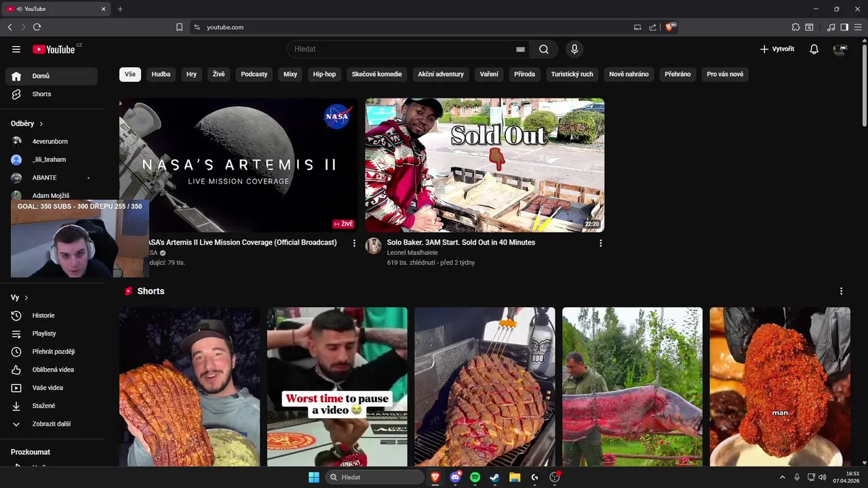Open File Explorer from the taskbar
Screen dimensions: 868x488
(515, 477)
